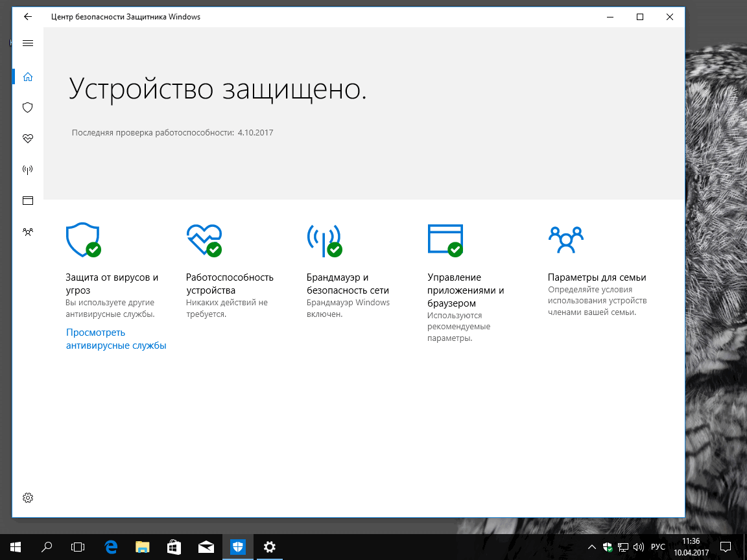Go back with the arrow button
This screenshot has height=560, width=747.
[x=27, y=17]
